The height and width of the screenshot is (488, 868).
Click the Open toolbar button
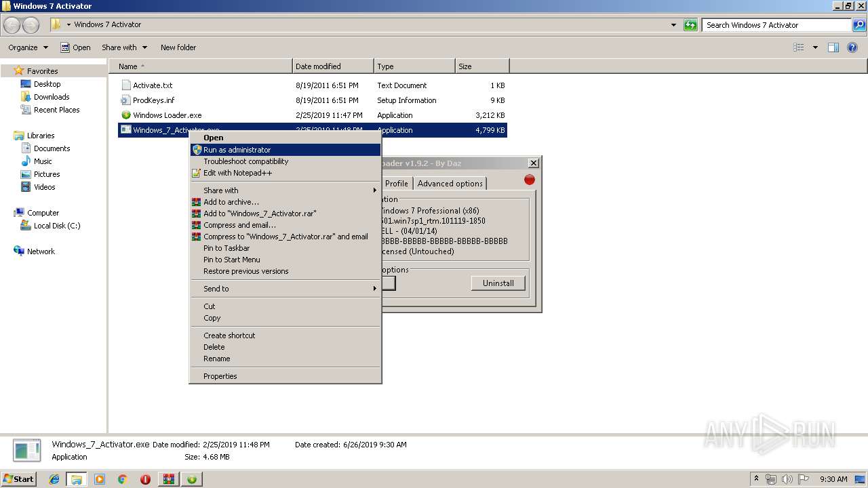75,47
